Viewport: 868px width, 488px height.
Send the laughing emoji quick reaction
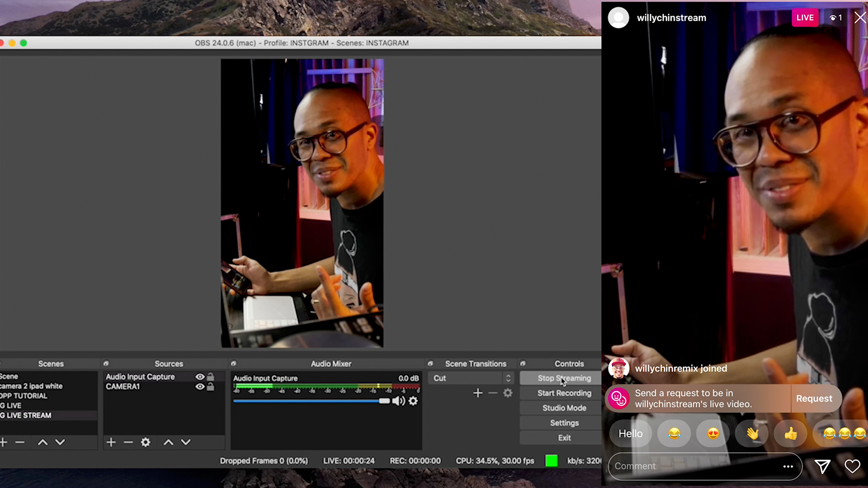point(674,434)
